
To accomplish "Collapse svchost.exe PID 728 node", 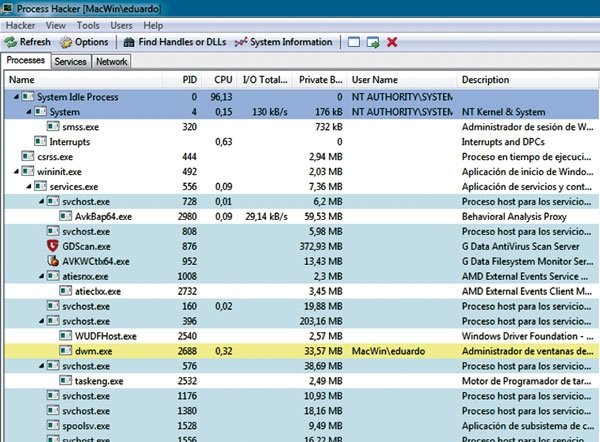I will 41,201.
